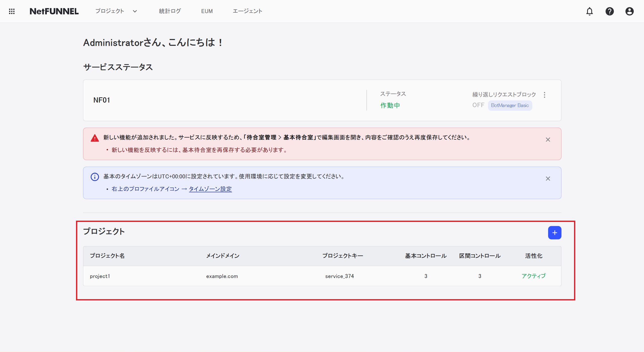Dismiss the red new feature alert

548,139
